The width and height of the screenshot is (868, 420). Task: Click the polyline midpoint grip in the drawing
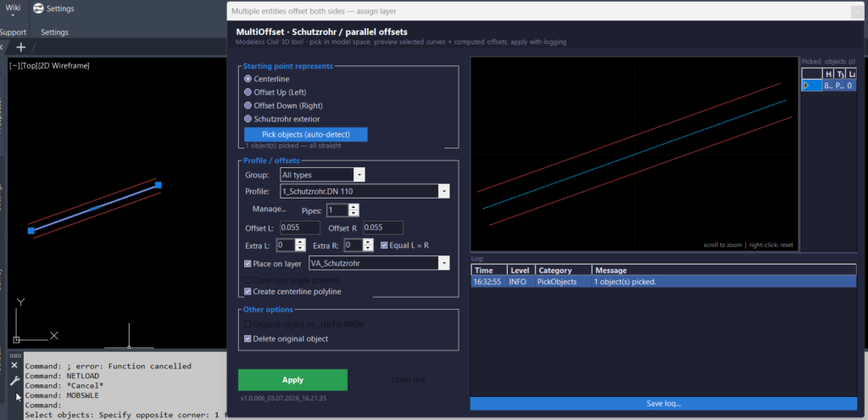[x=95, y=208]
